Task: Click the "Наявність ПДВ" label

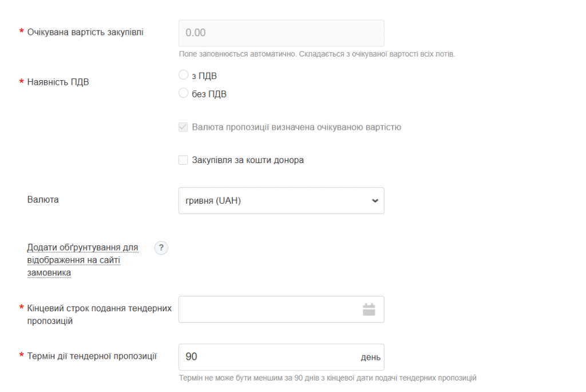Action: [x=58, y=82]
